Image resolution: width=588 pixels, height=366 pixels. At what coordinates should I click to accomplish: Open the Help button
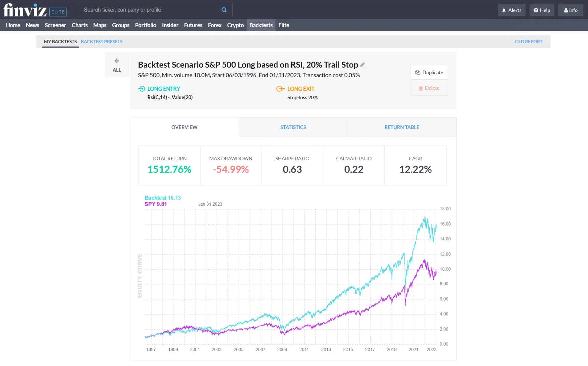pyautogui.click(x=542, y=10)
